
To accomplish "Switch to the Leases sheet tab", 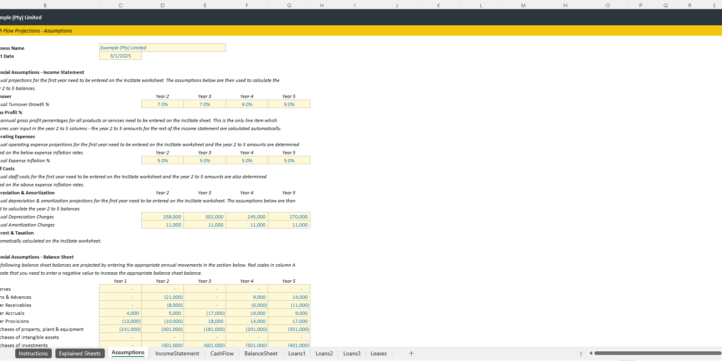I will click(378, 353).
